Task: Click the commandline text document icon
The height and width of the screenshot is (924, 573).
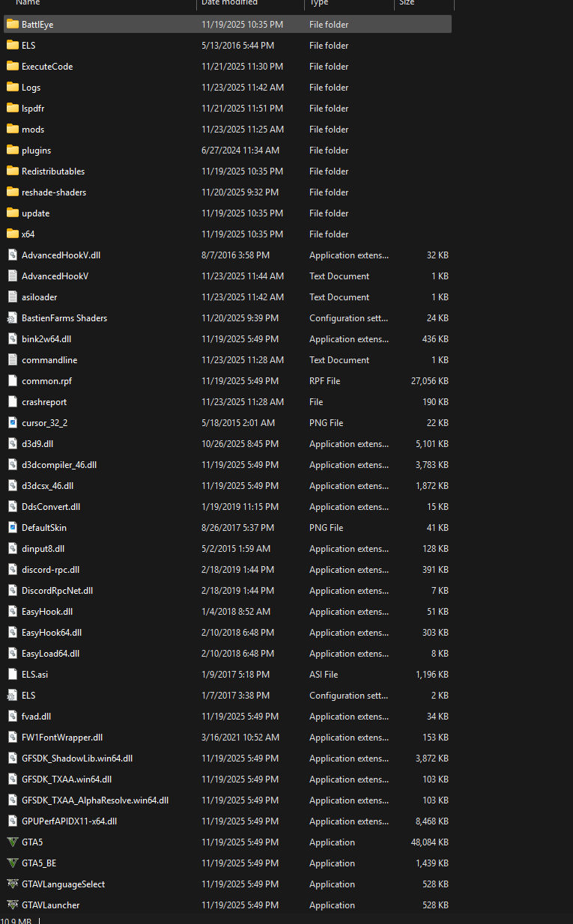Action: 13,359
